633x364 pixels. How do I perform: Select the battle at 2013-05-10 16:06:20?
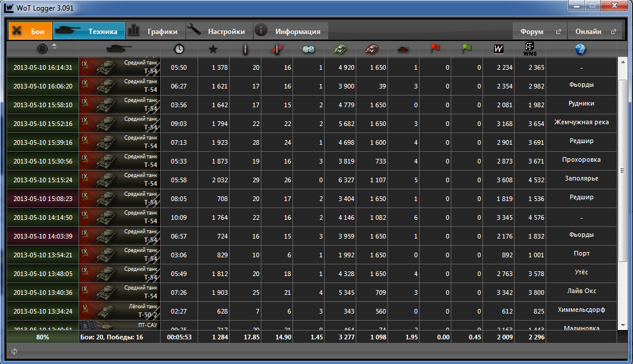click(x=312, y=86)
